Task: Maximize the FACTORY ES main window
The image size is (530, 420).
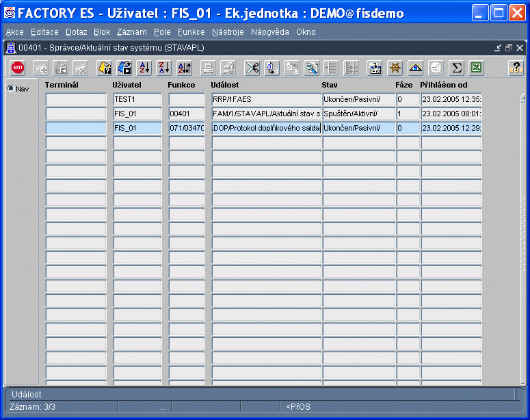Action: pos(499,13)
